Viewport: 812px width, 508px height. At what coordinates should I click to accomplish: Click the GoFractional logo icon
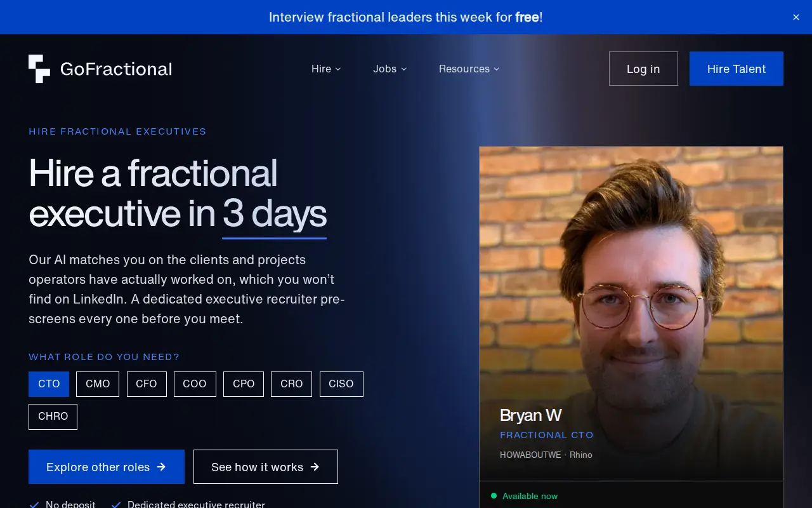tap(39, 69)
